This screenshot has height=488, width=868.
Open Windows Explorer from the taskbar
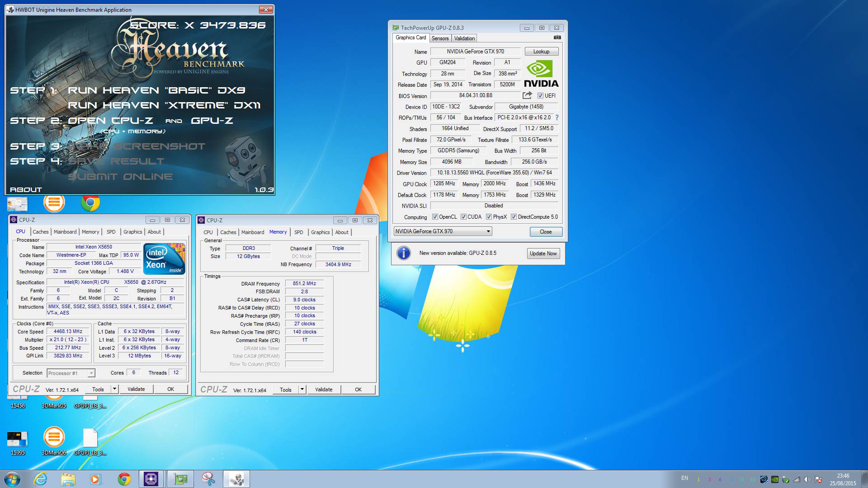pyautogui.click(x=68, y=479)
